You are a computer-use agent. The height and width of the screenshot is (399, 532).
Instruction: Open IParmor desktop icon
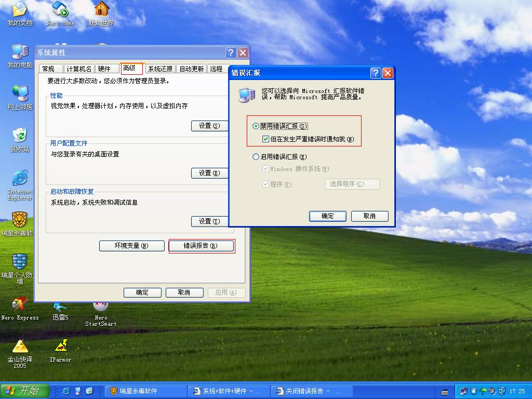[x=60, y=351]
